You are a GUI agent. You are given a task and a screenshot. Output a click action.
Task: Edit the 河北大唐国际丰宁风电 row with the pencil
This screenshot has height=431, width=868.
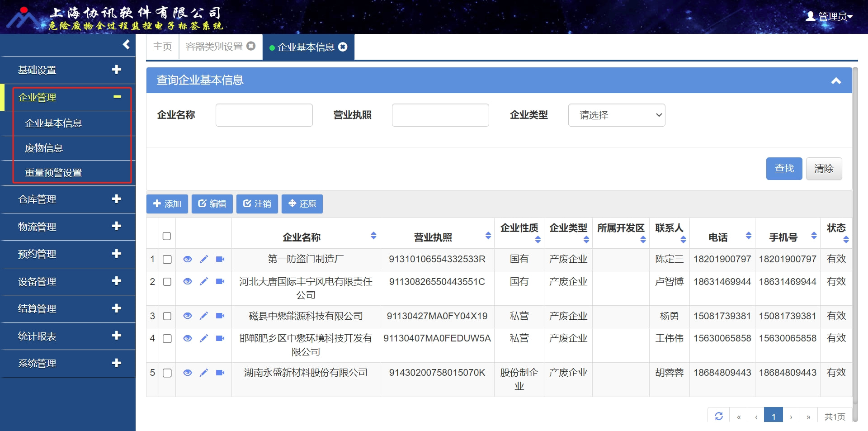click(204, 281)
